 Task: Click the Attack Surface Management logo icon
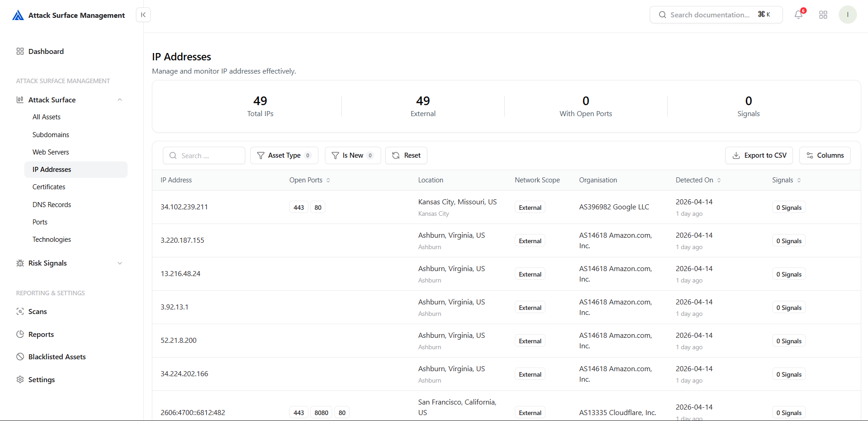point(18,15)
